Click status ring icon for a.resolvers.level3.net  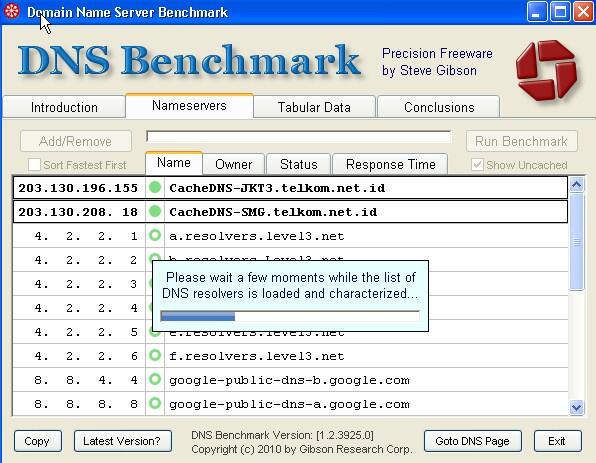pyautogui.click(x=155, y=235)
